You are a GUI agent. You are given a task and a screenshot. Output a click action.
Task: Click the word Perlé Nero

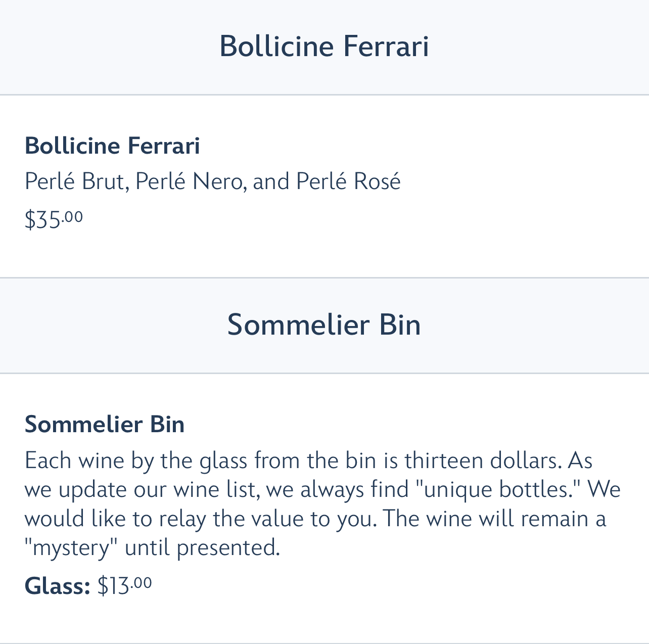coord(191,181)
